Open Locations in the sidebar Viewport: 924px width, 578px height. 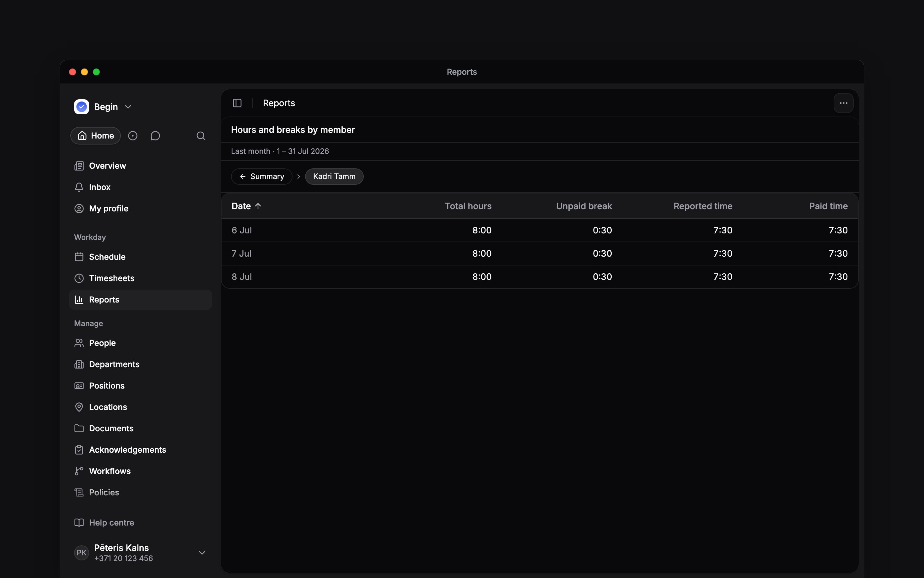coord(141,407)
